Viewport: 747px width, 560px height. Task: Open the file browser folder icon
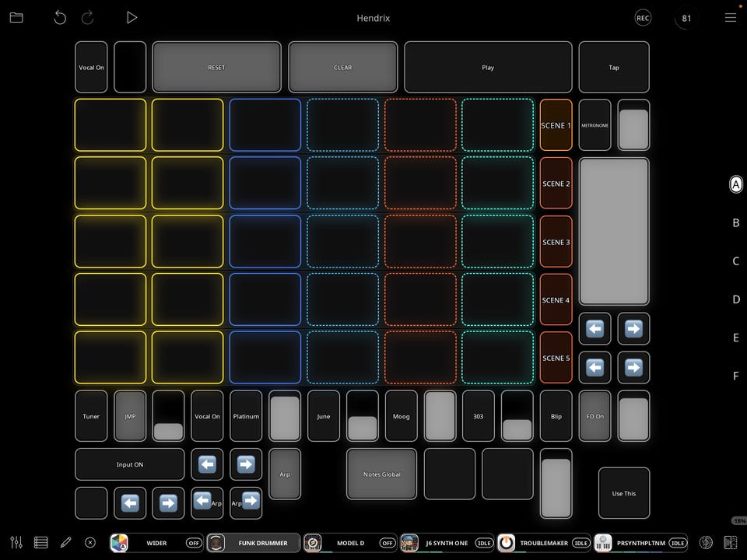[16, 18]
